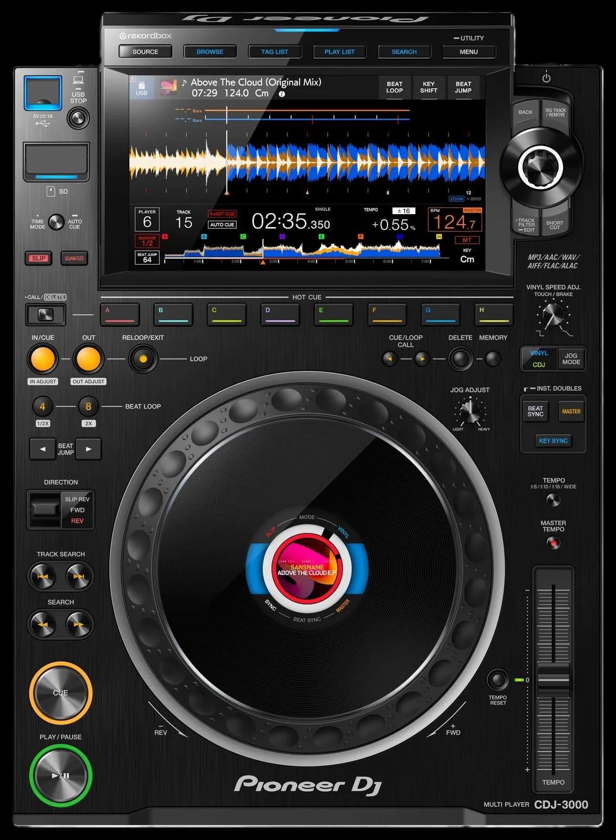Click the fast-forward SEARCH button
The width and height of the screenshot is (616, 840).
click(x=79, y=624)
